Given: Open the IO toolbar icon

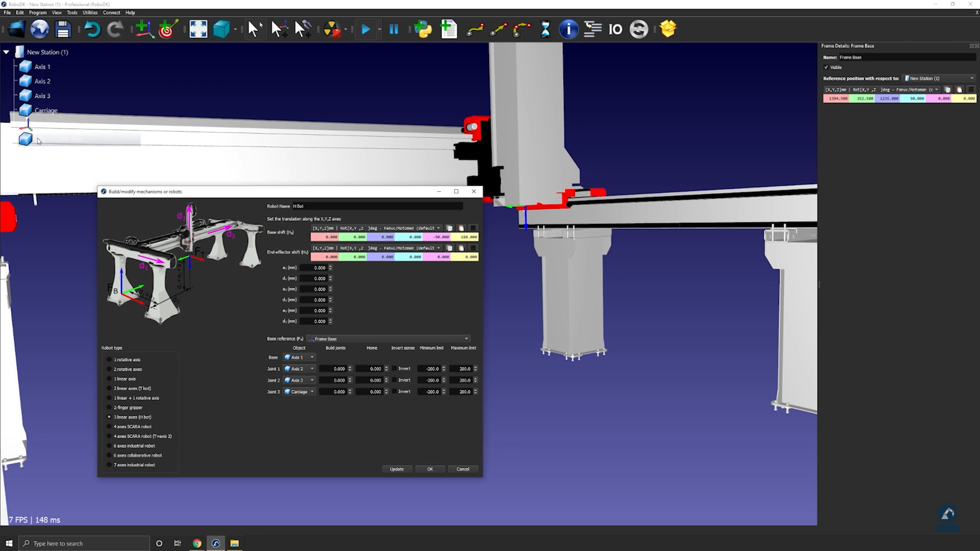Looking at the screenshot, I should (x=615, y=29).
